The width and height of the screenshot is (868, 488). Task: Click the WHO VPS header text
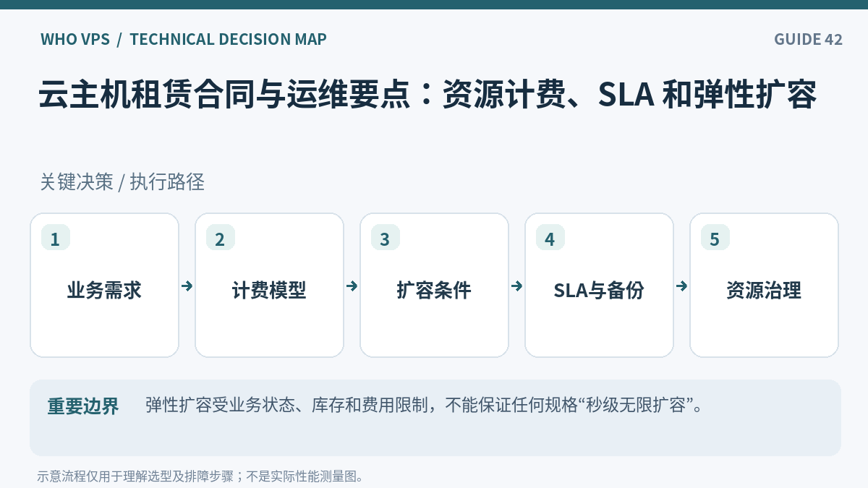point(75,39)
